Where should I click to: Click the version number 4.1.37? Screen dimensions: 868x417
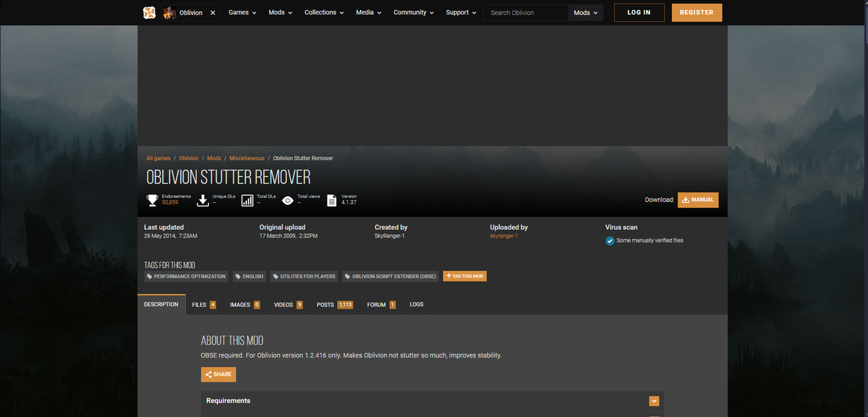pyautogui.click(x=349, y=203)
